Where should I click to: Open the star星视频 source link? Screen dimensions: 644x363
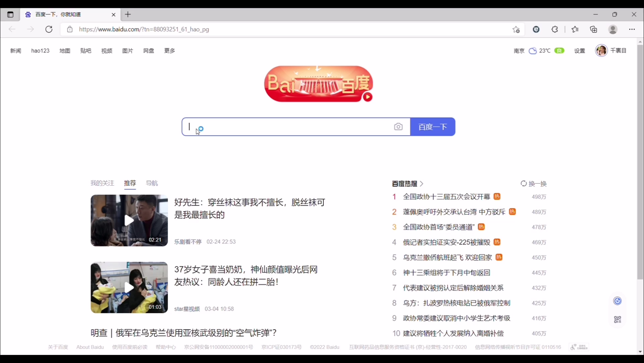point(187,309)
